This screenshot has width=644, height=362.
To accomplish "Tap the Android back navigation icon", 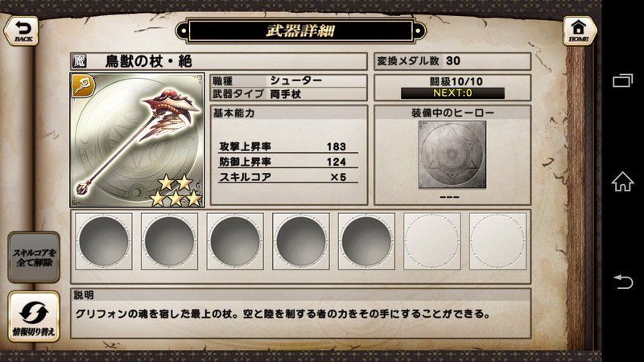I will tap(622, 282).
